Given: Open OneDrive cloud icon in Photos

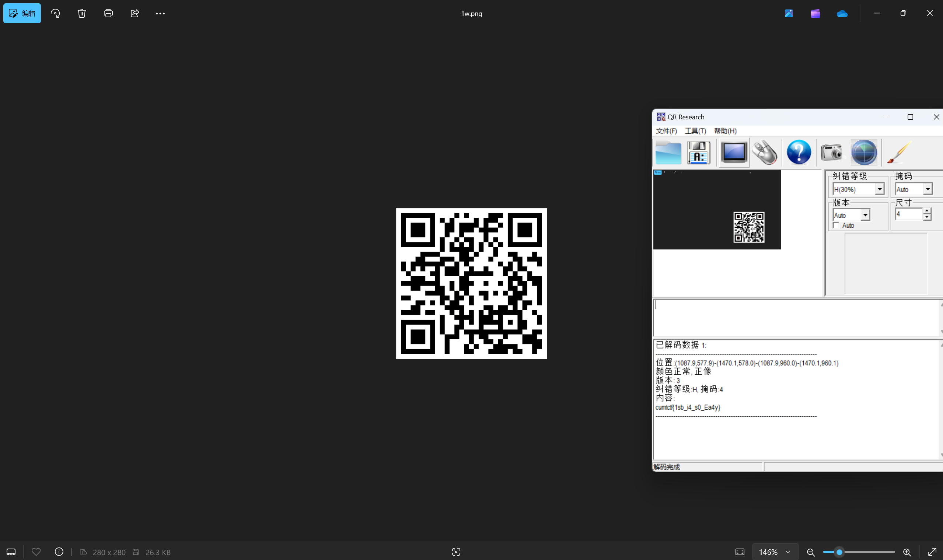Looking at the screenshot, I should pos(842,14).
